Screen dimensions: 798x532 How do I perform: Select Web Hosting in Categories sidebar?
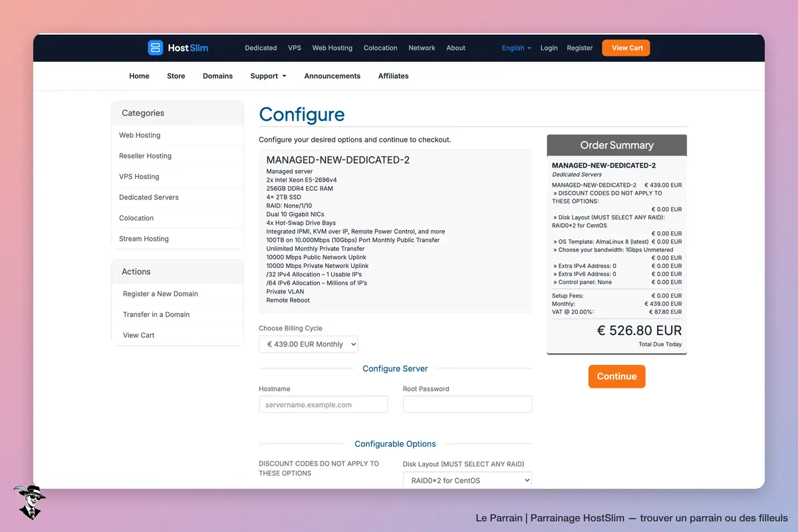(x=177, y=135)
